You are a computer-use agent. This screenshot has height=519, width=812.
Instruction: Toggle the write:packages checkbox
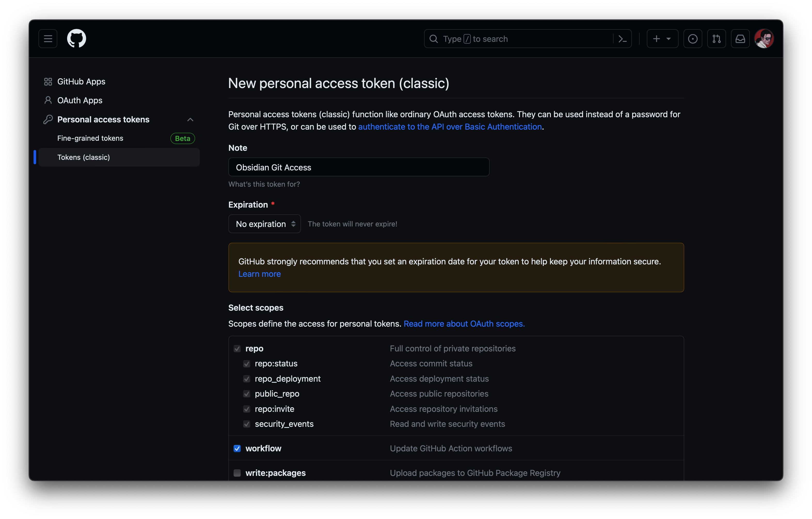(x=237, y=473)
